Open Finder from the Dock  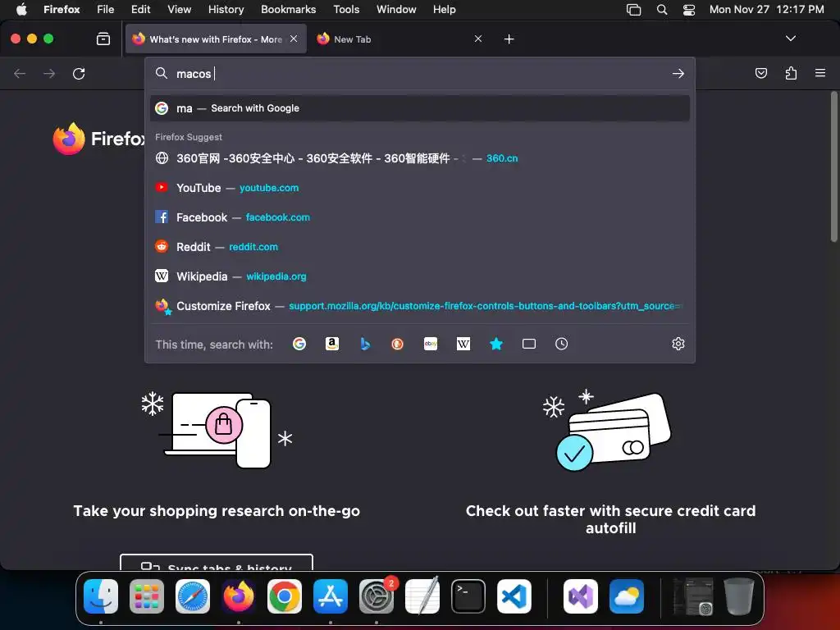pos(101,596)
